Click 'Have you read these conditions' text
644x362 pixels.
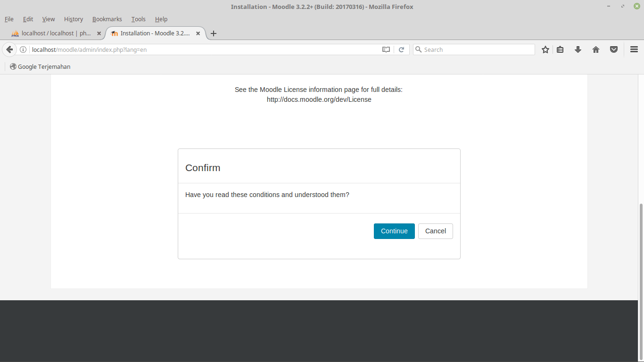(x=267, y=195)
